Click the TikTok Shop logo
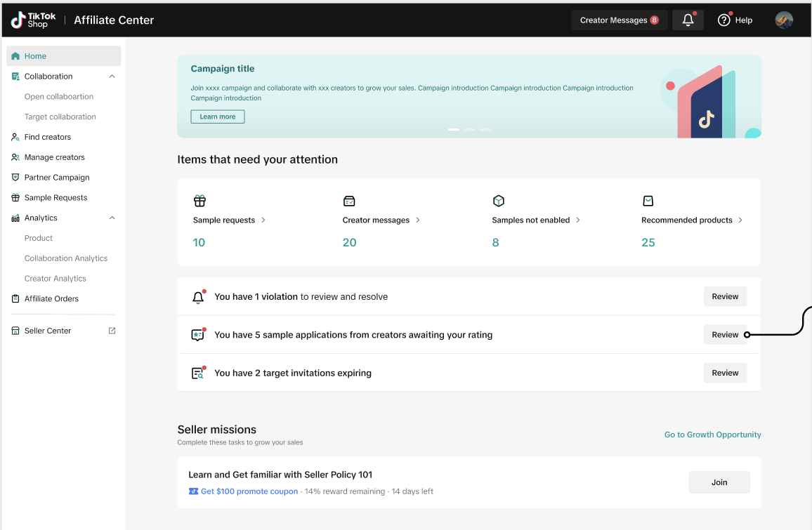Viewport: 812px width, 530px height. 33,20
